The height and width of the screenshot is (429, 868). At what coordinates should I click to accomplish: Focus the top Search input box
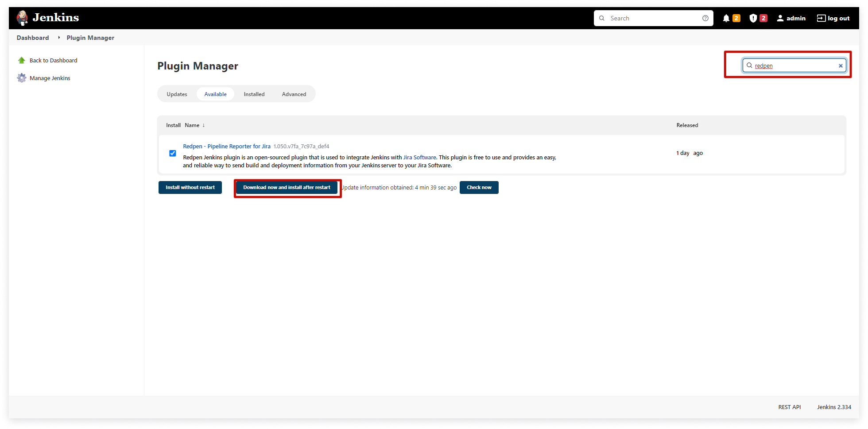point(653,18)
